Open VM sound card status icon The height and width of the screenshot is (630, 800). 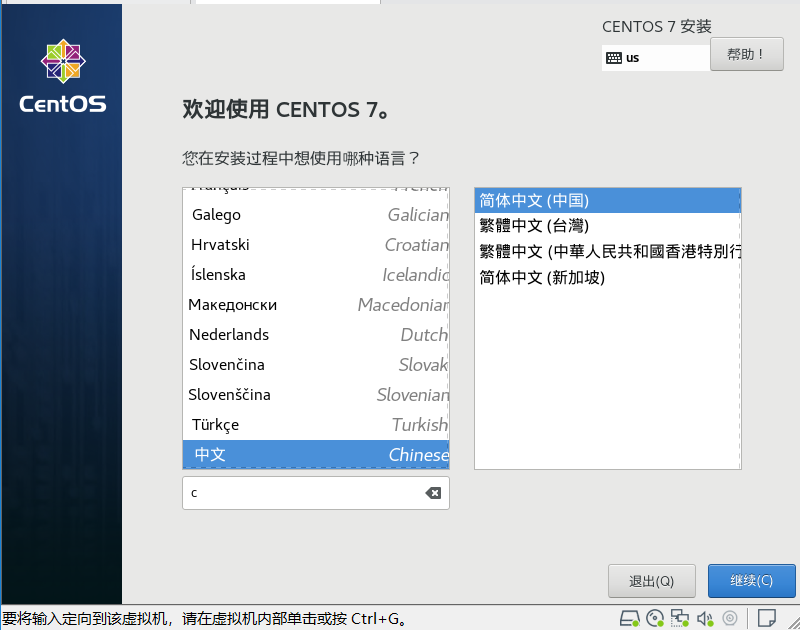click(x=705, y=618)
